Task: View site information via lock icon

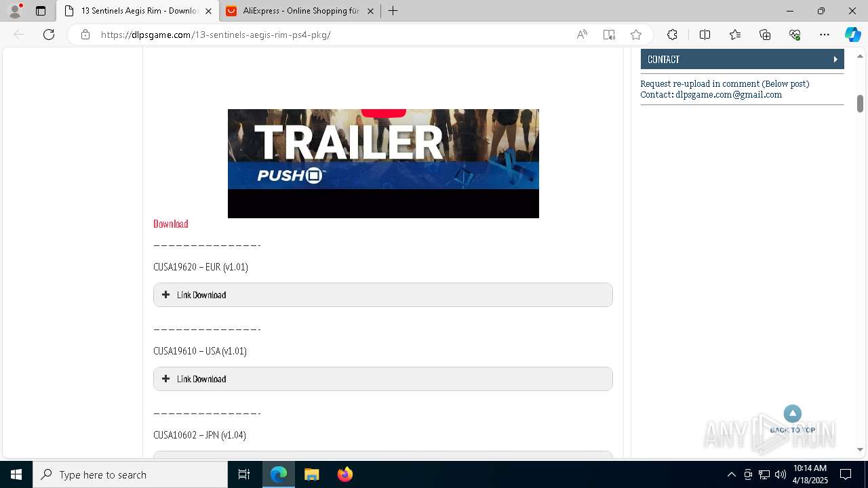Action: coord(85,35)
